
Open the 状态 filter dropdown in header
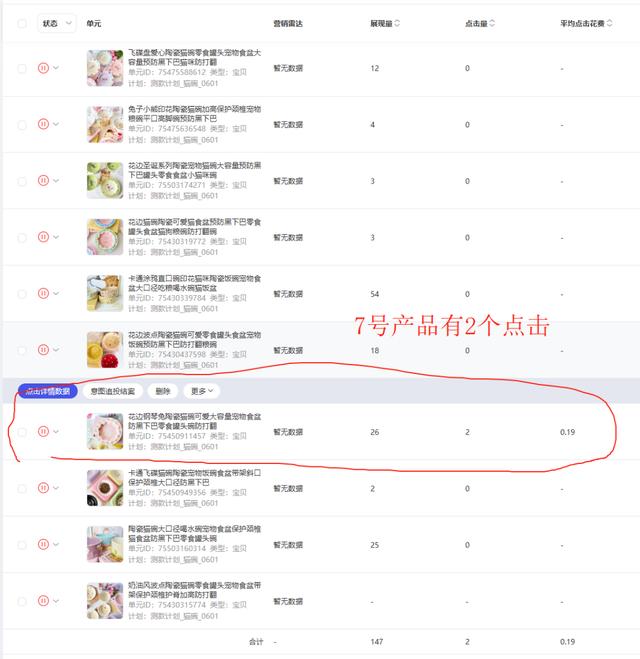click(57, 24)
